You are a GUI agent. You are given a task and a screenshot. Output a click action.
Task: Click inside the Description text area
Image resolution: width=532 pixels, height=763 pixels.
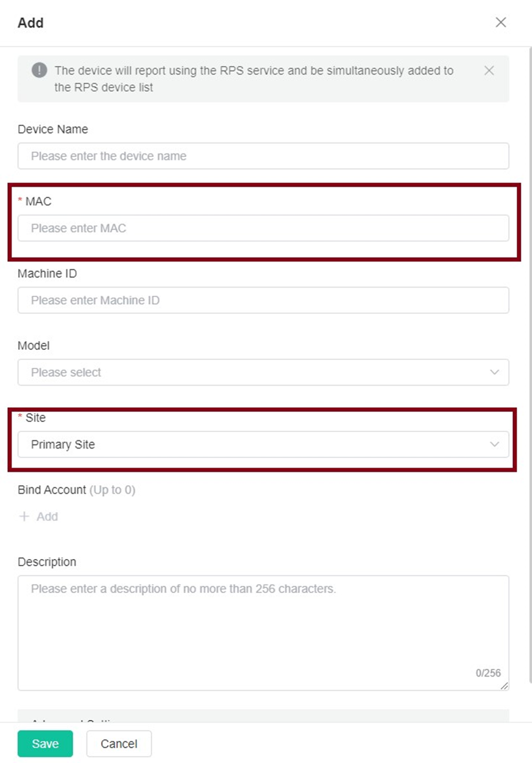click(x=263, y=617)
